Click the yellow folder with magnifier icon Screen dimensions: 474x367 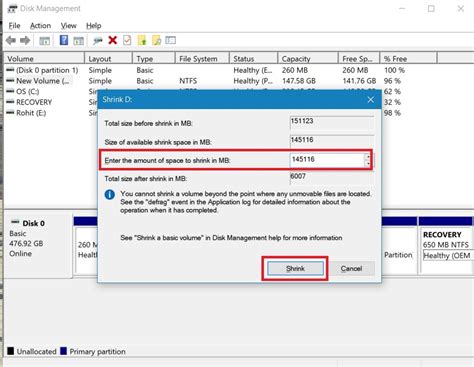156,40
